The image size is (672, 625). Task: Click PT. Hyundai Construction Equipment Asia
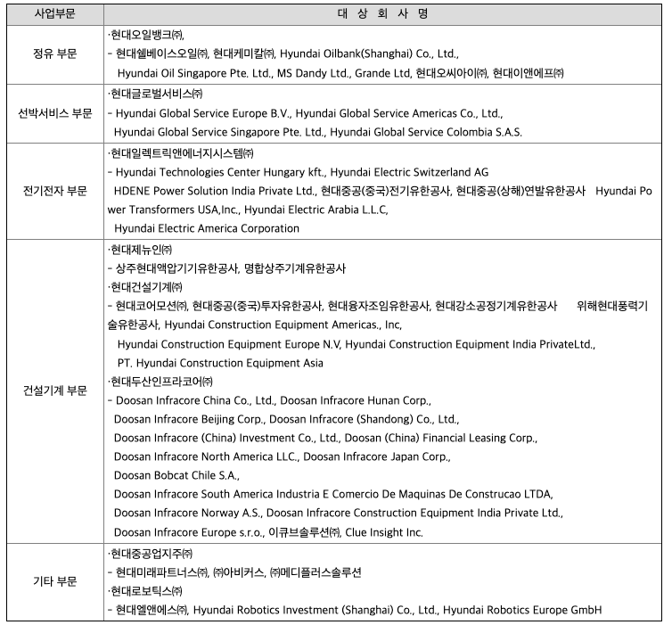(220, 364)
